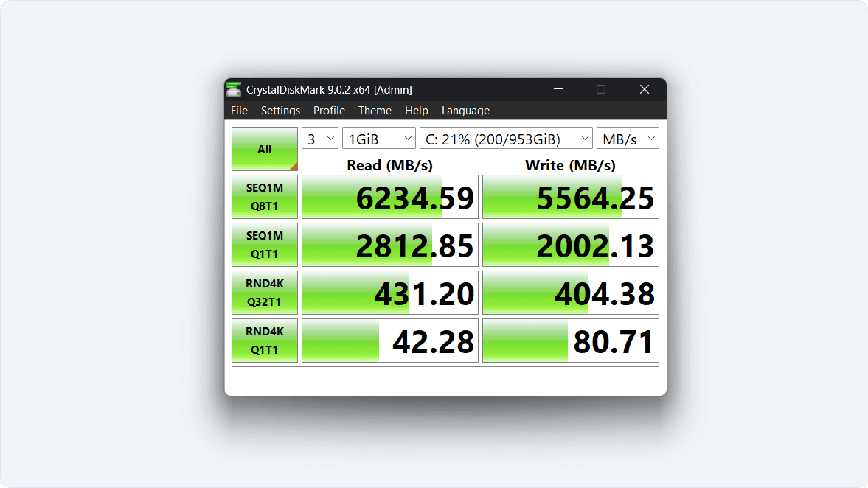
Task: Click the 2002.13 write result
Action: pos(571,245)
